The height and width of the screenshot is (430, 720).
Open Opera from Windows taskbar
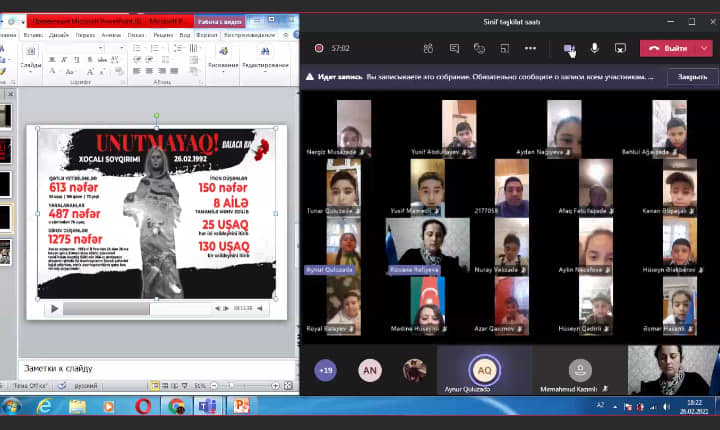coord(143,406)
